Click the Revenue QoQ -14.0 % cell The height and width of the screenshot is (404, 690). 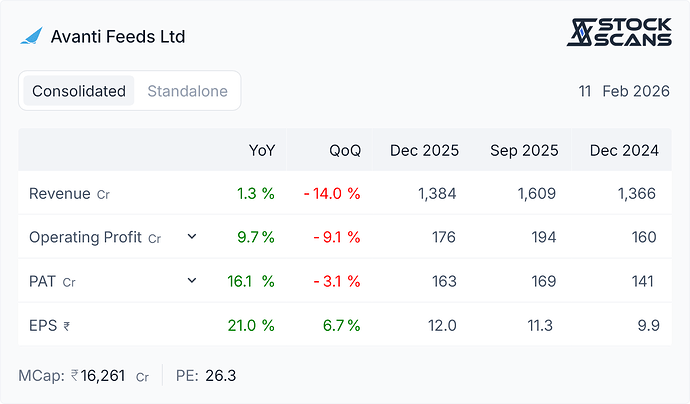pos(332,194)
